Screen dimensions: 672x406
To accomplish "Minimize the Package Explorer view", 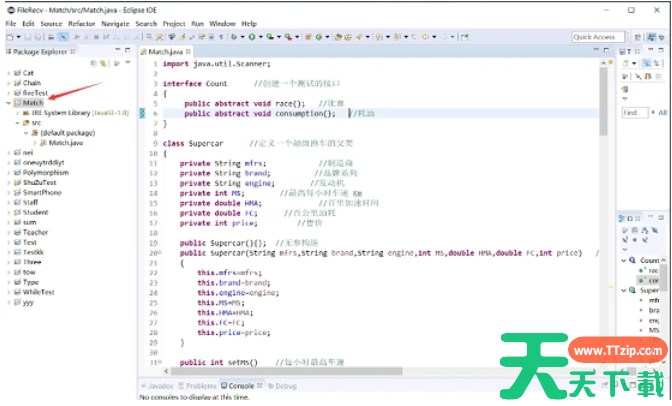I will pyautogui.click(x=117, y=50).
